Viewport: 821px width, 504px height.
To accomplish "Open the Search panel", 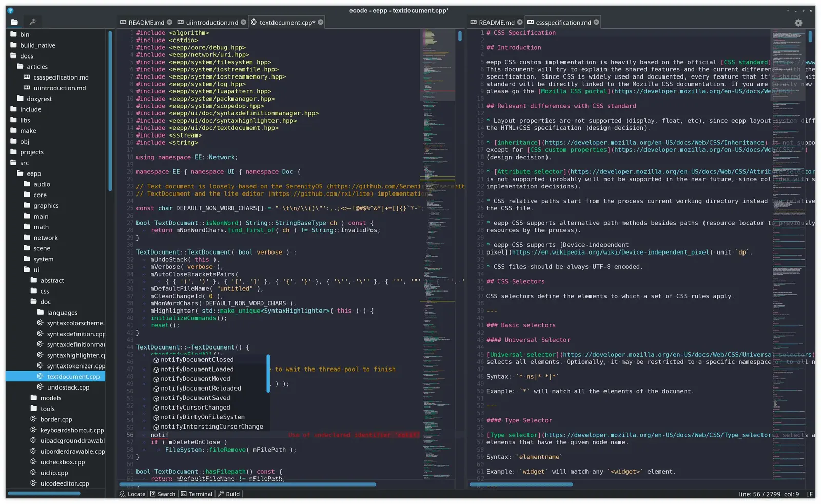I will (x=163, y=494).
